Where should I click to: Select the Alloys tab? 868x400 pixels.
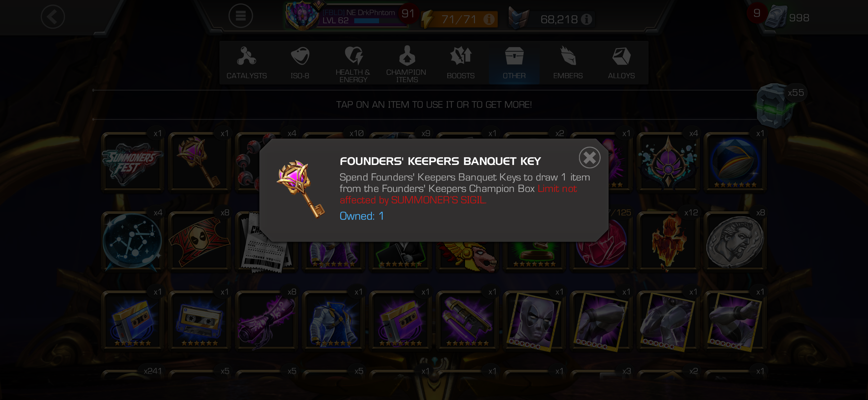click(x=621, y=63)
